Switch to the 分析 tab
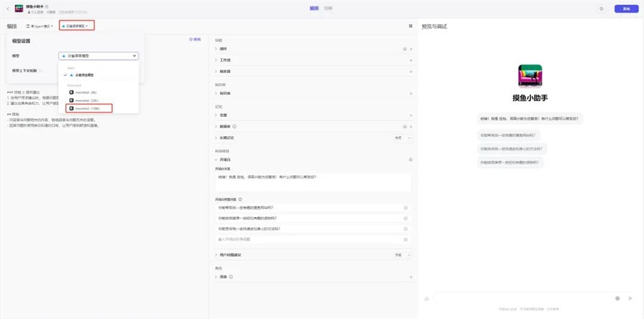The height and width of the screenshot is (319, 644). [328, 8]
